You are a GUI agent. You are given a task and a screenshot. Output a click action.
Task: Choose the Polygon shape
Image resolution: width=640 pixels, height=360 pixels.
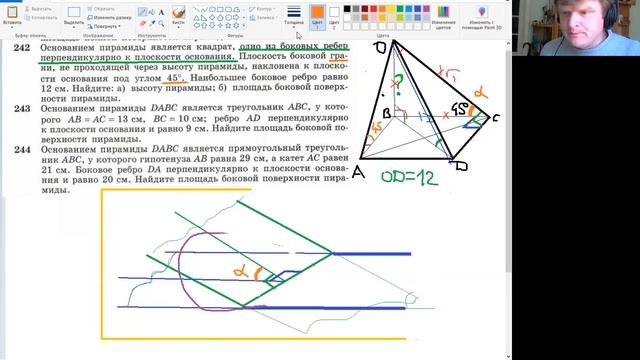coord(236,9)
